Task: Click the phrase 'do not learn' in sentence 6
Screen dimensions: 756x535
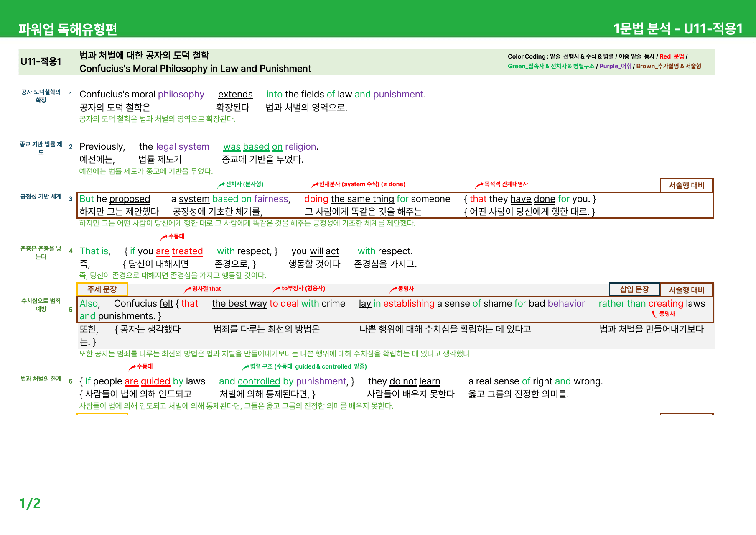Action: (415, 381)
